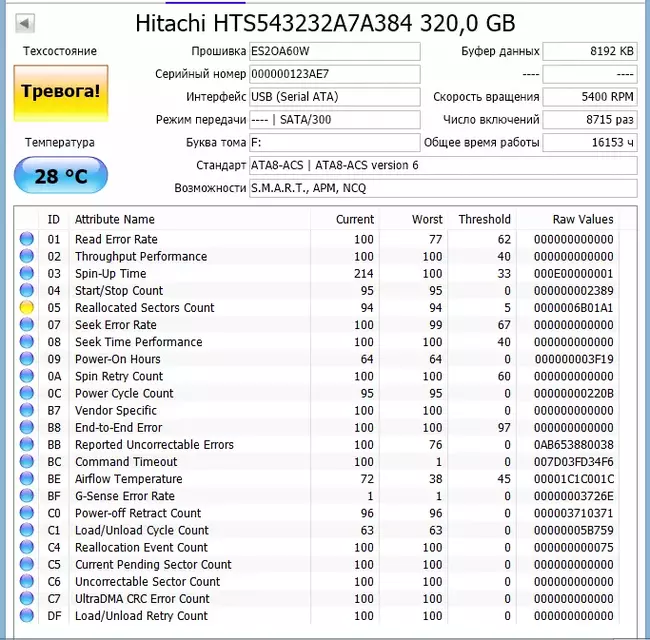Screen dimensions: 650x640
Task: Click the blue status icon for Airflow Temperature
Action: pyautogui.click(x=27, y=478)
